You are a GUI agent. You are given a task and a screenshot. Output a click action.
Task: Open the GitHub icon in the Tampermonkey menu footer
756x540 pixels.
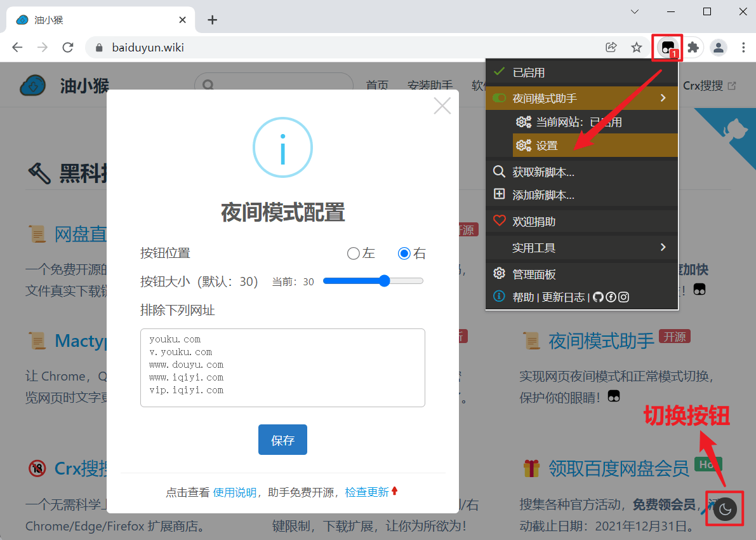598,297
